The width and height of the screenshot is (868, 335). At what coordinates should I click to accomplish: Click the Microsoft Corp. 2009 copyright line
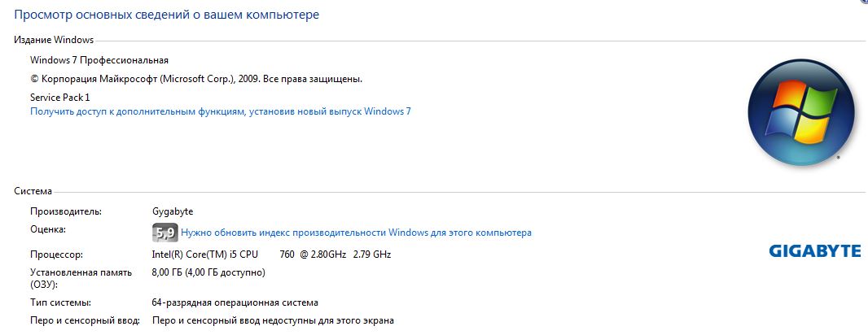196,79
